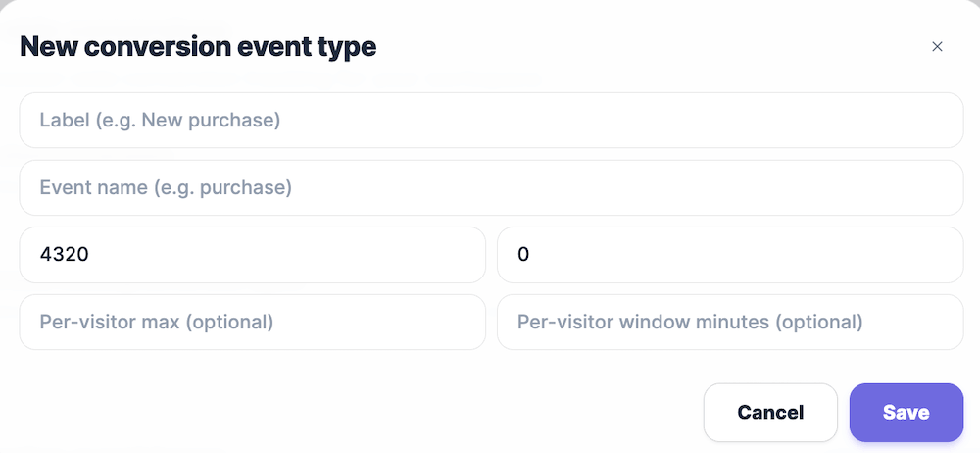Select the optional per-visitor max input
Screen dimensions: 980x453
point(252,322)
